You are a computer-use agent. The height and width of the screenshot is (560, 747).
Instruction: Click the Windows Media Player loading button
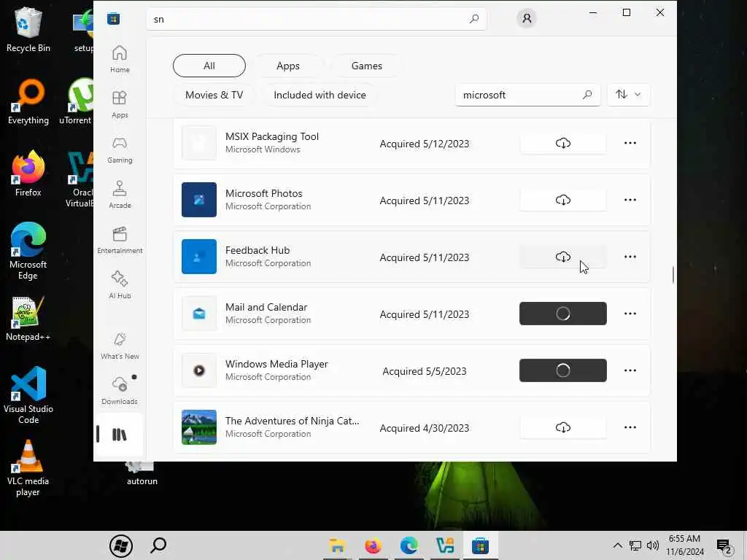(562, 370)
